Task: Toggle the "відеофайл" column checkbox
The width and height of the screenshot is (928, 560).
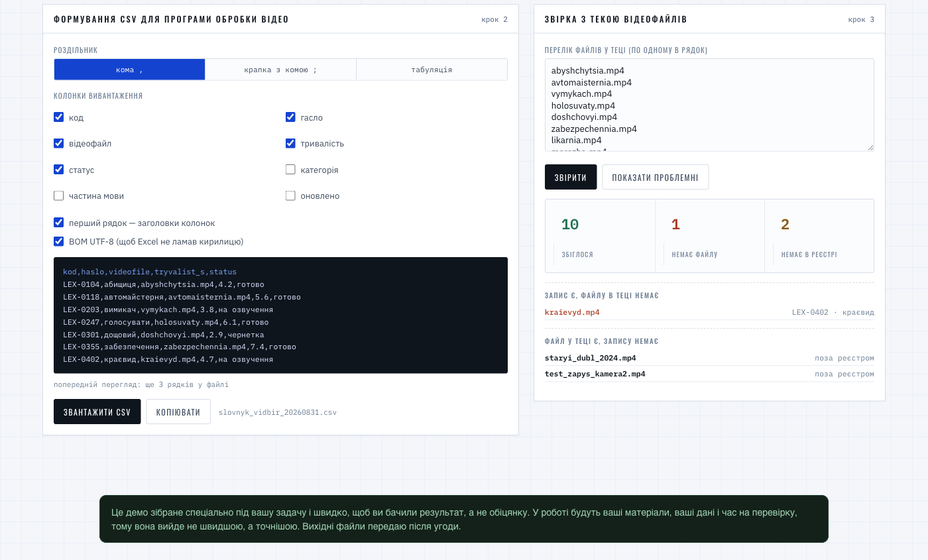Action: click(x=59, y=143)
